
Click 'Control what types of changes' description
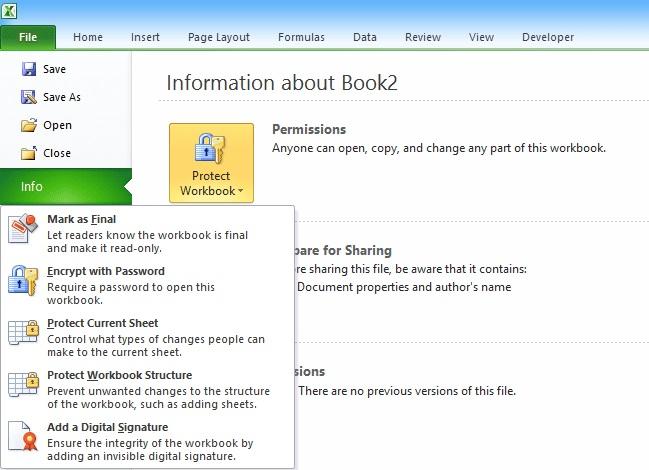tap(156, 345)
